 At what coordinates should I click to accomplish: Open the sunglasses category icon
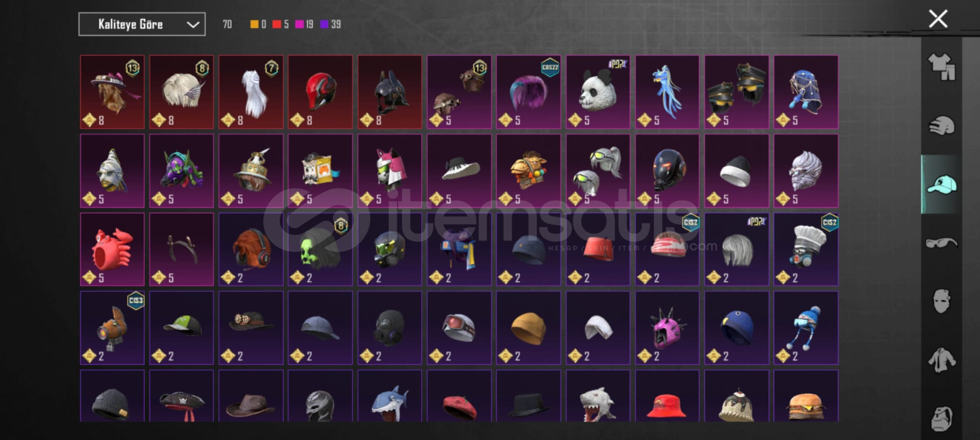942,243
